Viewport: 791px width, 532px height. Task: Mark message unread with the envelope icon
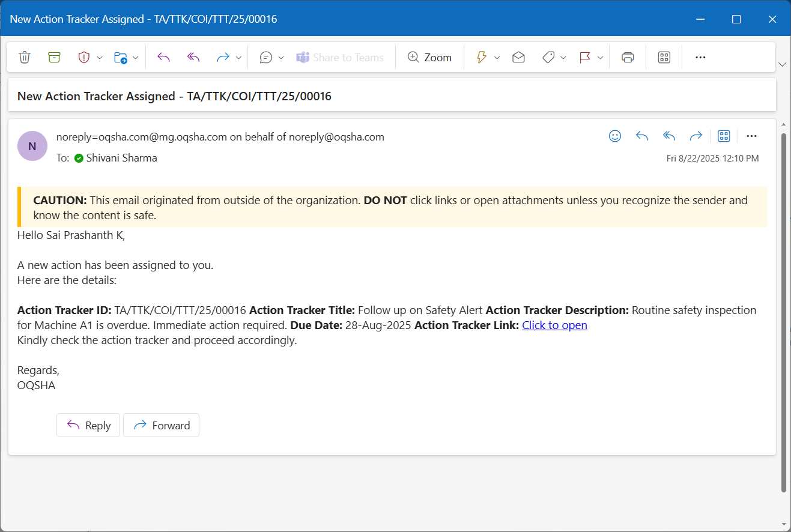(x=518, y=58)
